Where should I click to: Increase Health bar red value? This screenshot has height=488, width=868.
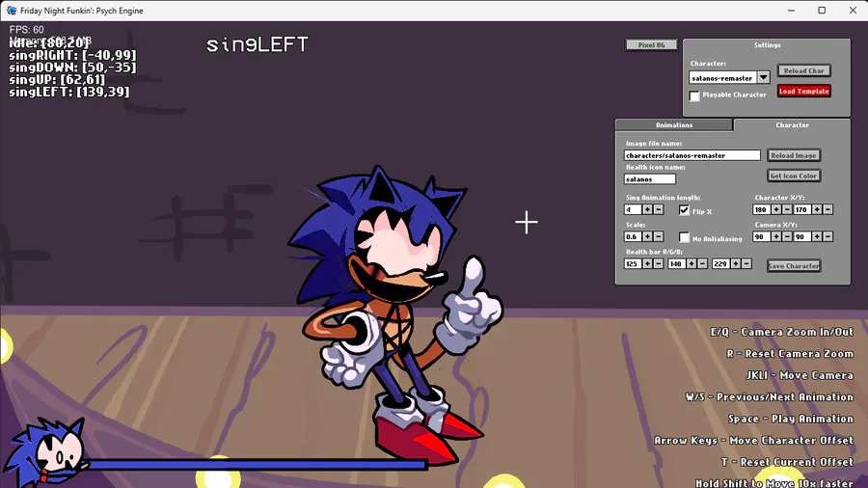click(x=647, y=264)
